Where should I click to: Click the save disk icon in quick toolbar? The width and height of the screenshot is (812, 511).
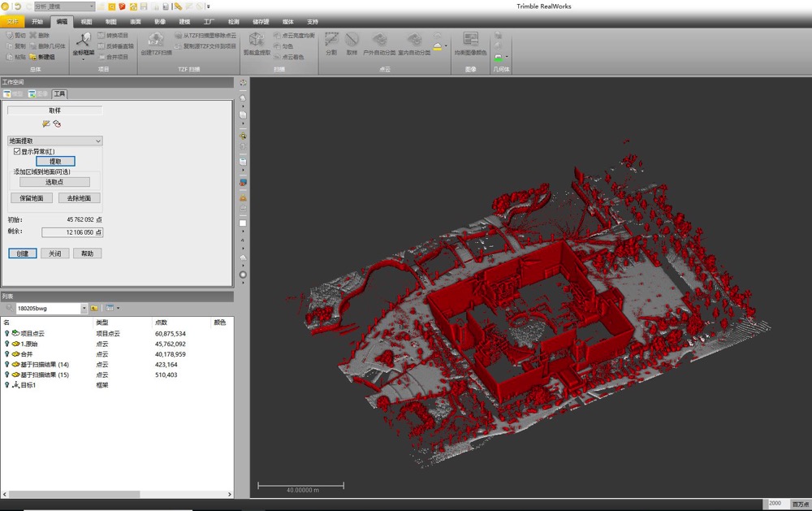144,6
